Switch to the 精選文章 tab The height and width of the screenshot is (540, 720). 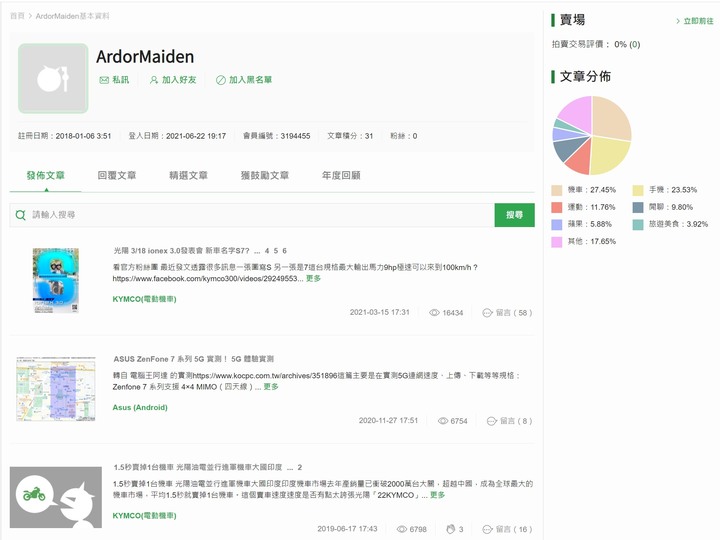188,175
